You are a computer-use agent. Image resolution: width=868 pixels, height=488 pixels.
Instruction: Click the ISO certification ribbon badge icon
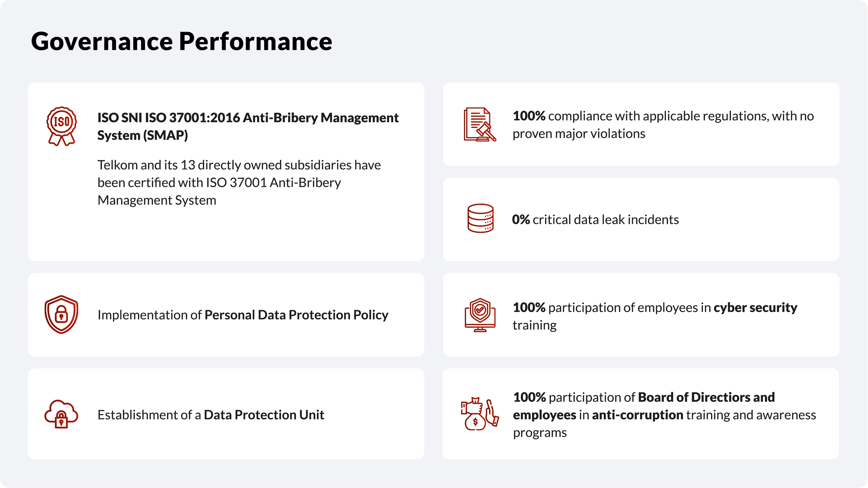click(x=61, y=126)
